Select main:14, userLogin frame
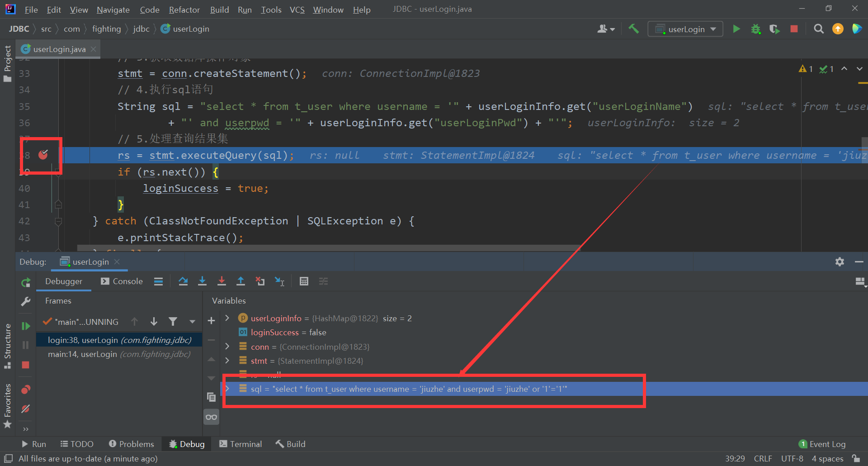 pyautogui.click(x=119, y=354)
